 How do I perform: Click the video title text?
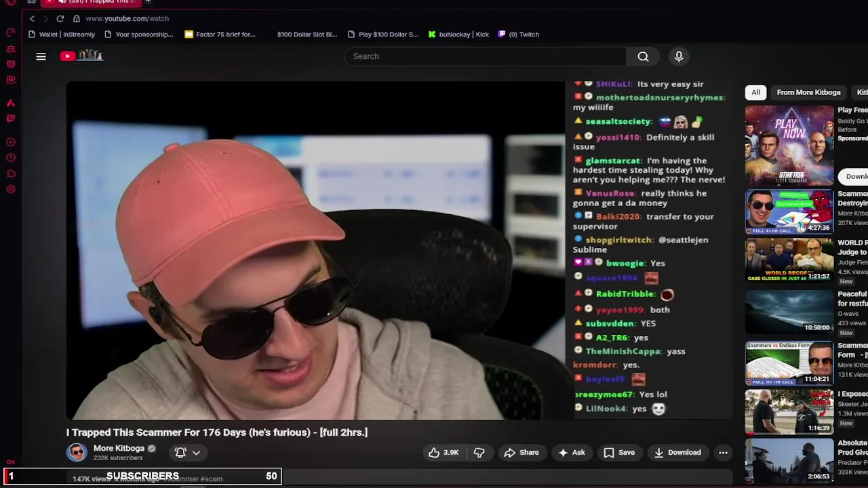pyautogui.click(x=217, y=432)
